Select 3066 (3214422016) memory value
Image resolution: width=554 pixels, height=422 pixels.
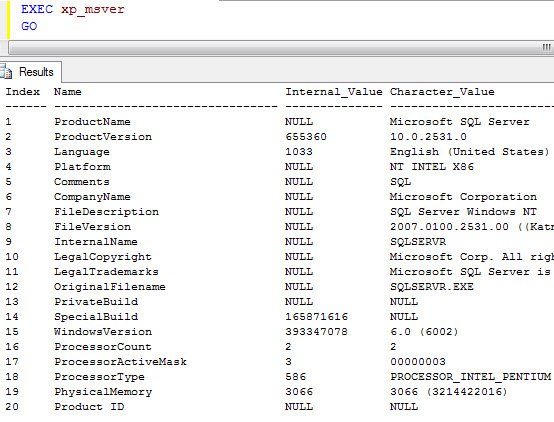click(x=449, y=392)
